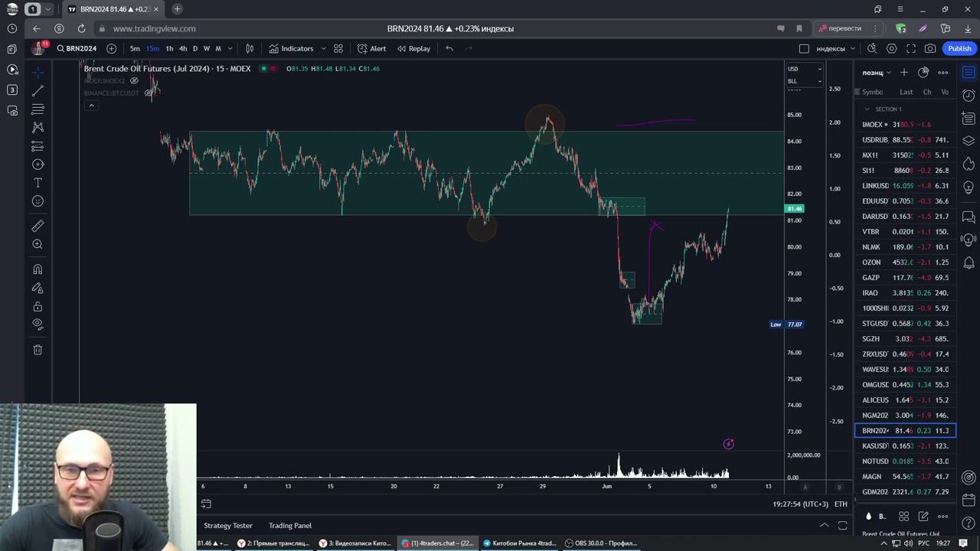This screenshot has width=980, height=551.
Task: Switch to 4traders.chat taskbar window
Action: (438, 543)
